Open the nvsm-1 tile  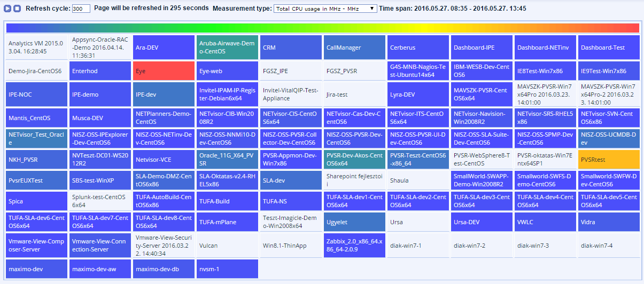tap(227, 269)
